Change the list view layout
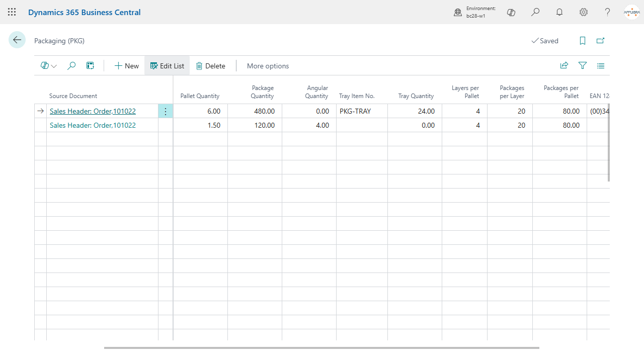This screenshot has height=362, width=644. pos(601,65)
